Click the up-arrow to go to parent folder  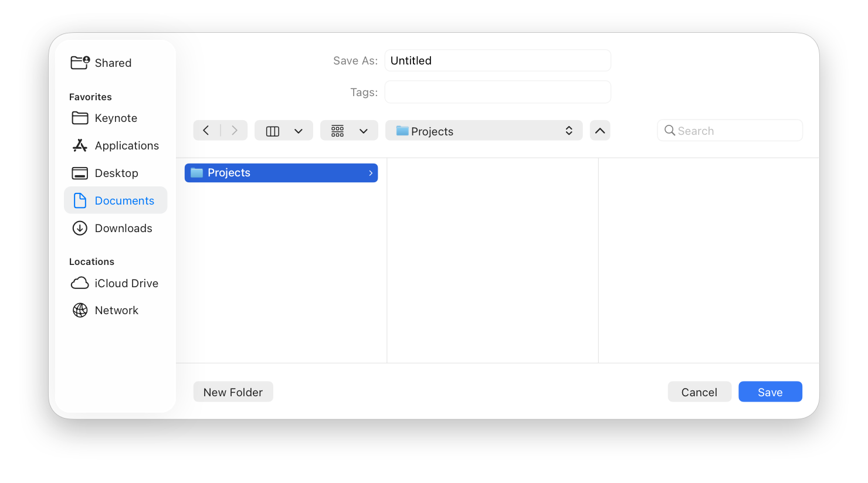[599, 130]
